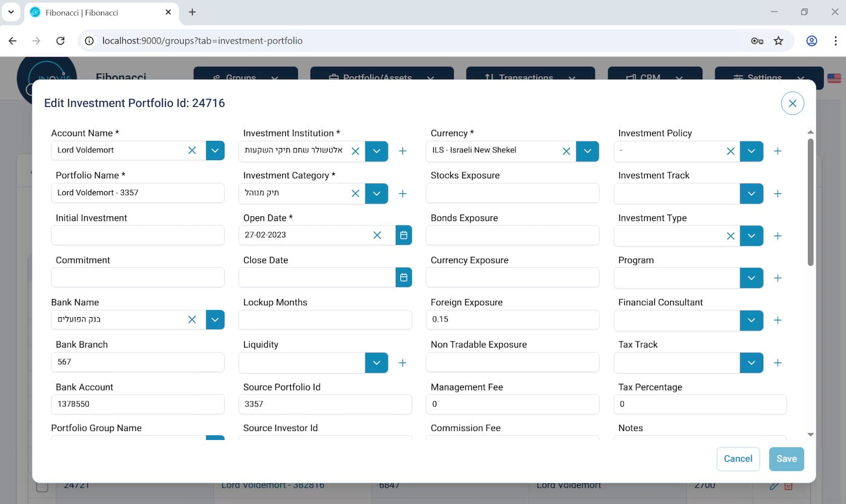Expand the Tax Track dropdown list
846x504 pixels.
click(x=751, y=363)
